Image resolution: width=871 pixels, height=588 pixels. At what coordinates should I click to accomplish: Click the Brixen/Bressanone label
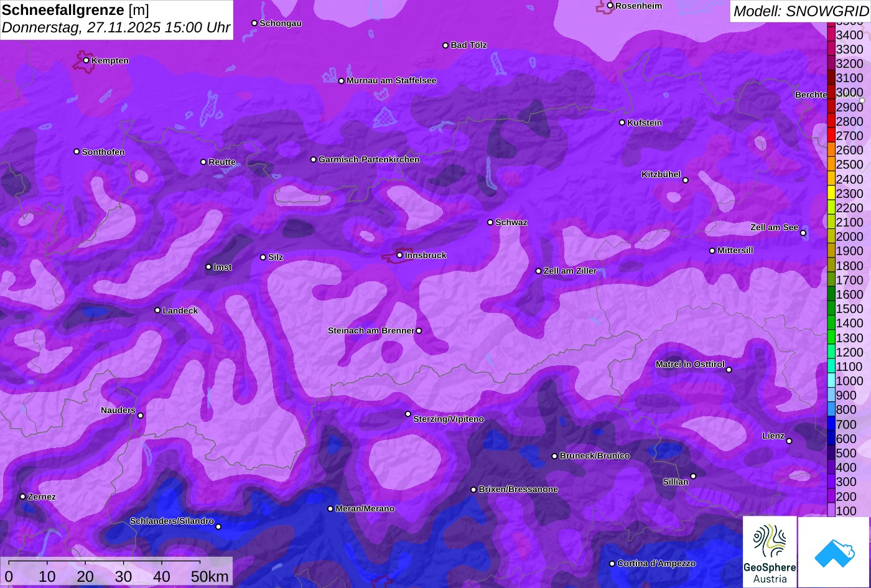(x=518, y=490)
